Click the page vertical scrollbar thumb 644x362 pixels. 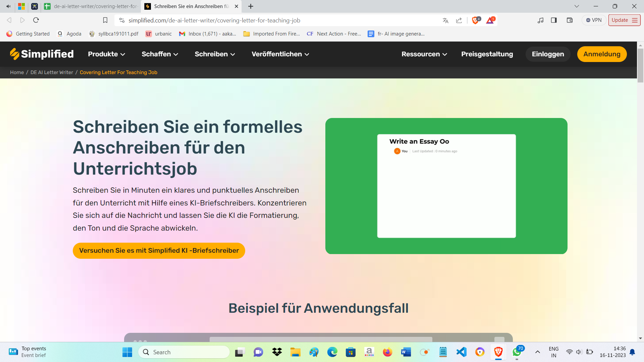pos(640,65)
